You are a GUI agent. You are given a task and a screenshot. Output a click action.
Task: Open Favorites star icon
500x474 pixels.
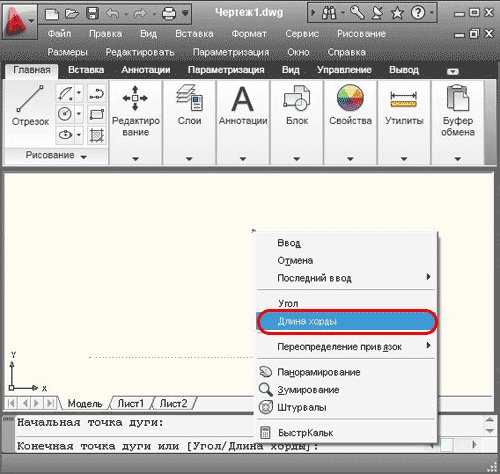pos(397,13)
